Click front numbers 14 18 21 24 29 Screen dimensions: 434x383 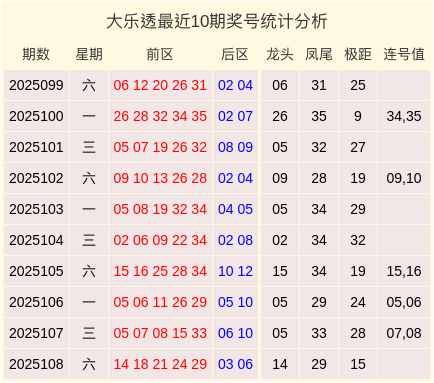tap(160, 364)
